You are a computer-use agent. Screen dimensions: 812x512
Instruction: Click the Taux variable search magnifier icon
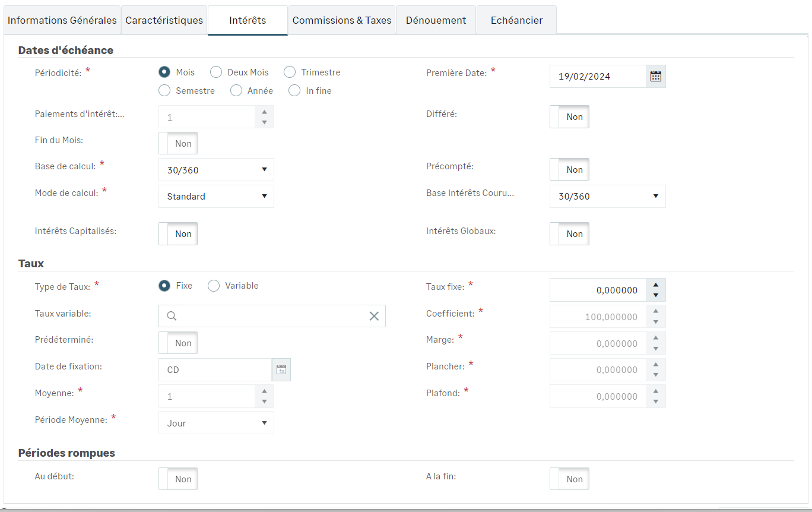click(x=172, y=316)
